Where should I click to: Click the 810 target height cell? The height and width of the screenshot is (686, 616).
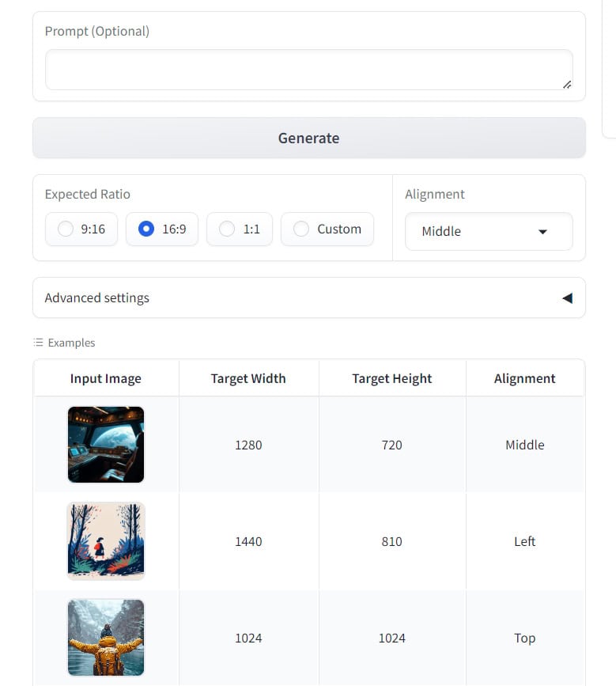pyautogui.click(x=391, y=541)
